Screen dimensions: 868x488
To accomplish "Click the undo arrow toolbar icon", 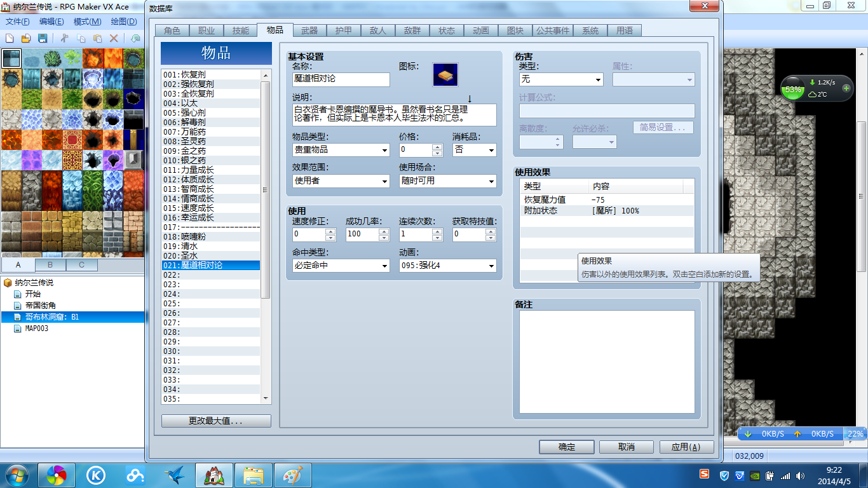I will [135, 38].
